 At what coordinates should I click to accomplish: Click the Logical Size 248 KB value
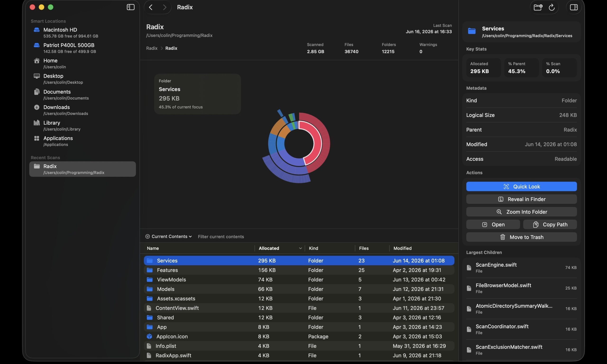(568, 115)
